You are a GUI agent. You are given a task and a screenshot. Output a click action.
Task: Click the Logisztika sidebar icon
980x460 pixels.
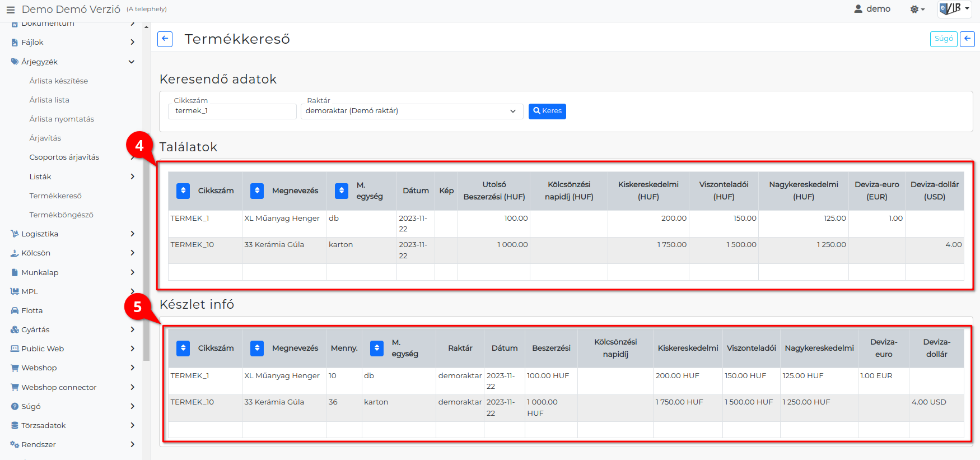click(15, 234)
